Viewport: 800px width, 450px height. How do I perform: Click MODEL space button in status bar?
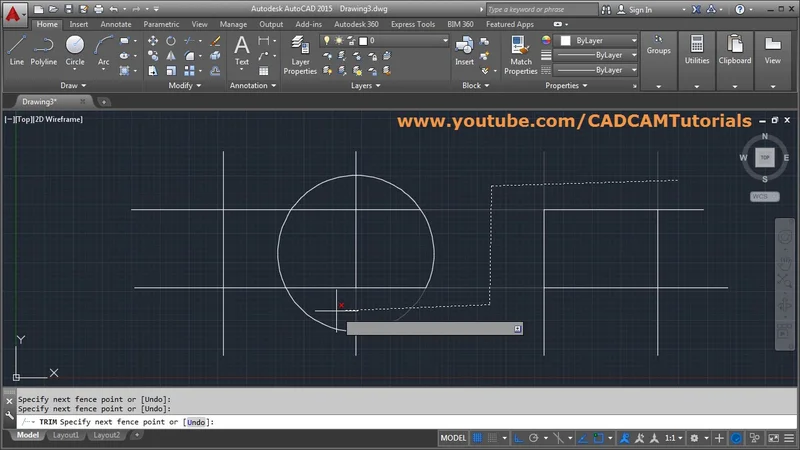coord(453,438)
